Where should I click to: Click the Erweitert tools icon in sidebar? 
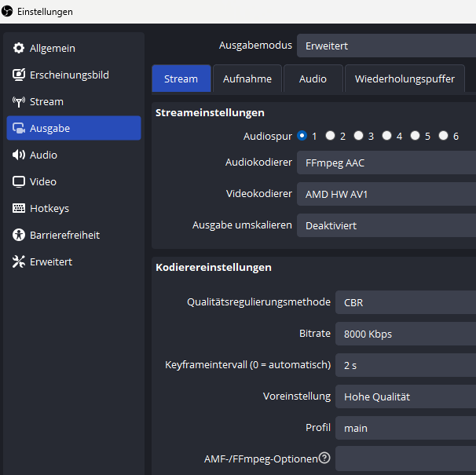pos(19,261)
